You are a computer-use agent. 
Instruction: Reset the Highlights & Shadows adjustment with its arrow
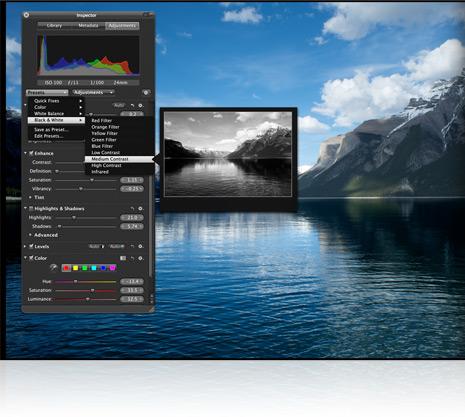(x=132, y=209)
